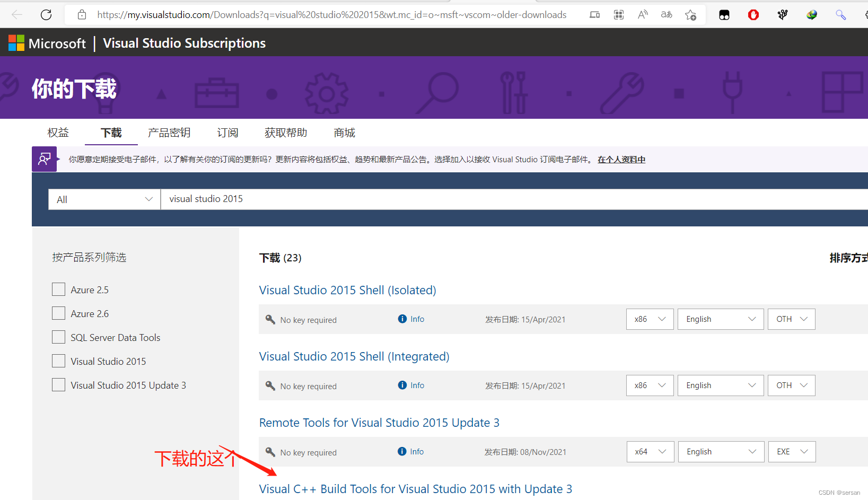Open the app-available icon in address bar

tap(595, 15)
